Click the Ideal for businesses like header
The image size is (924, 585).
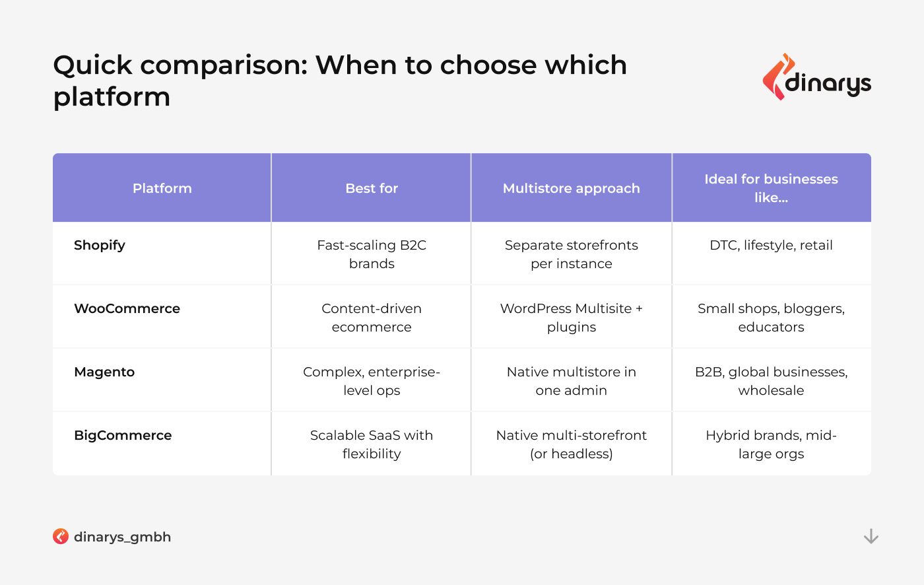771,188
